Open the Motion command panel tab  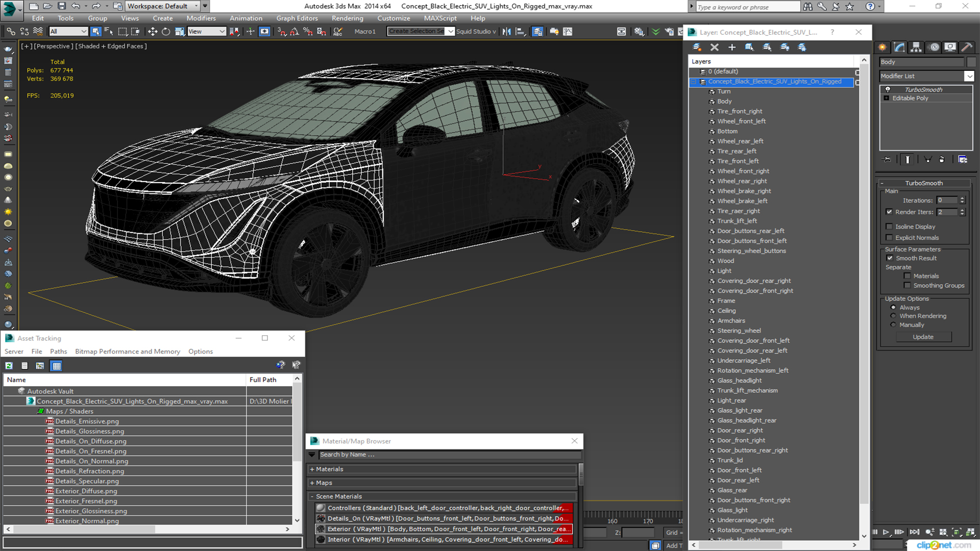(934, 47)
